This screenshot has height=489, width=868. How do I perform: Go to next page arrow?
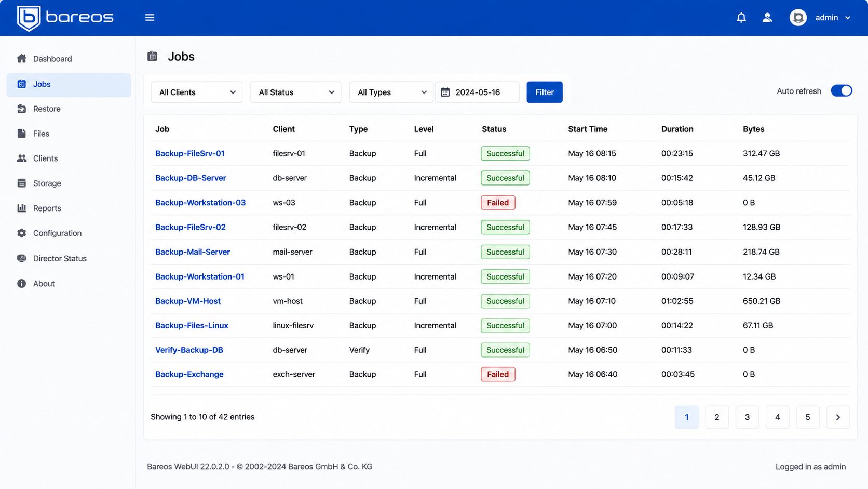coord(838,417)
